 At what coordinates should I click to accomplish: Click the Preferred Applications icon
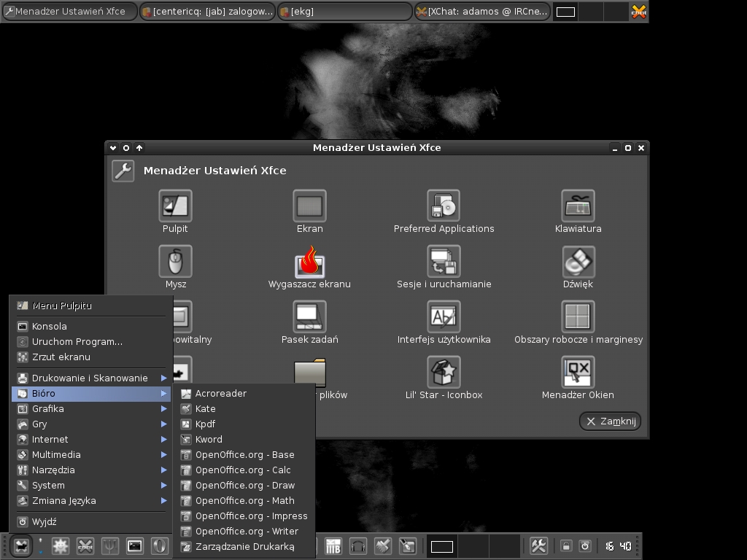tap(444, 206)
